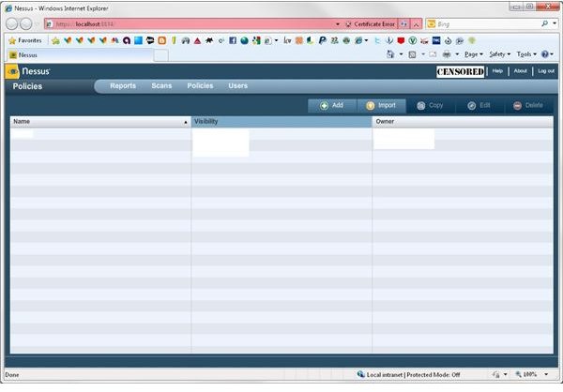Click the Feeds toolbar icon

point(413,54)
